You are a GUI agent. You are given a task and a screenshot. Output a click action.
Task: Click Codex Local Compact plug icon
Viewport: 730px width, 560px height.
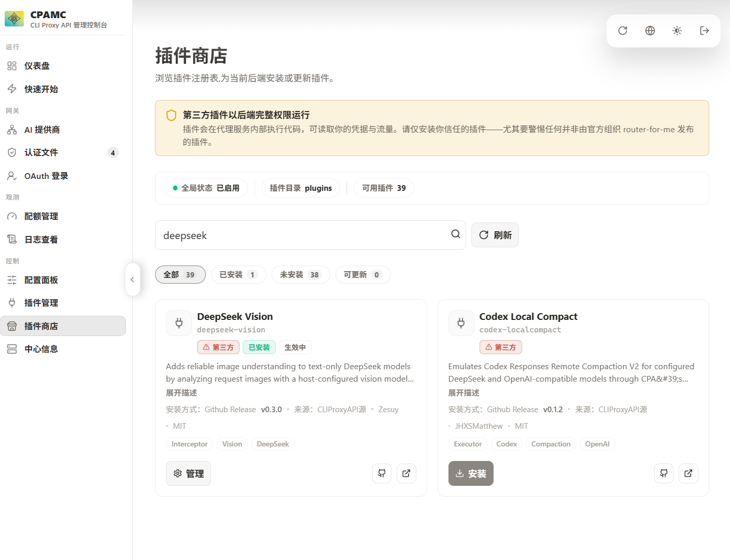click(461, 323)
